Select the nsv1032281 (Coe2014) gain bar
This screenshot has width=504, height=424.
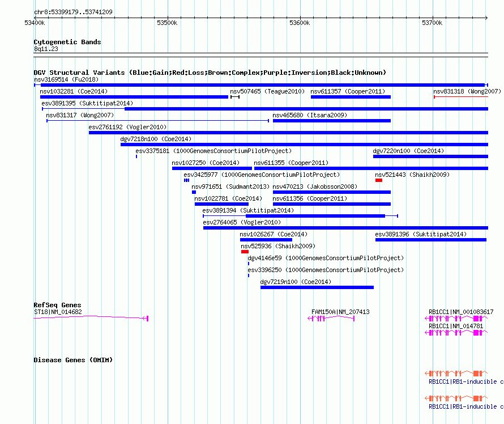pyautogui.click(x=134, y=97)
